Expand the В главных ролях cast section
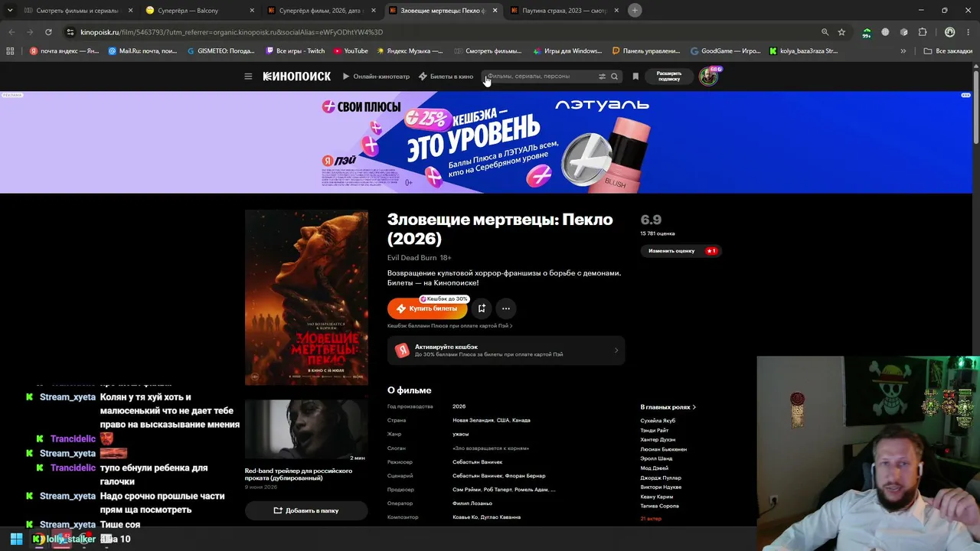This screenshot has width=980, height=551. click(668, 407)
